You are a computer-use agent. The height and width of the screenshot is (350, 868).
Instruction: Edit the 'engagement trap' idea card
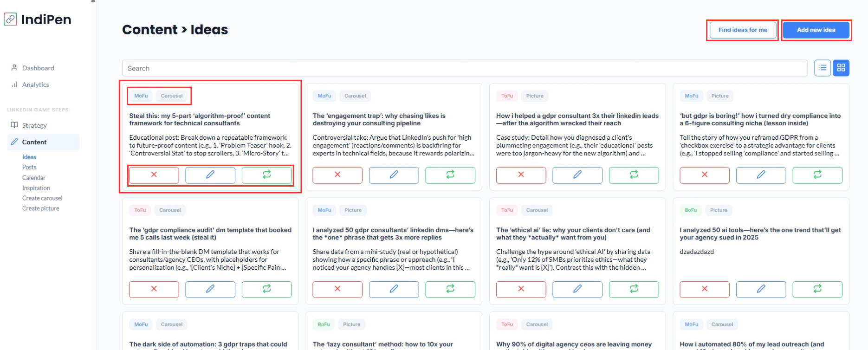[394, 175]
